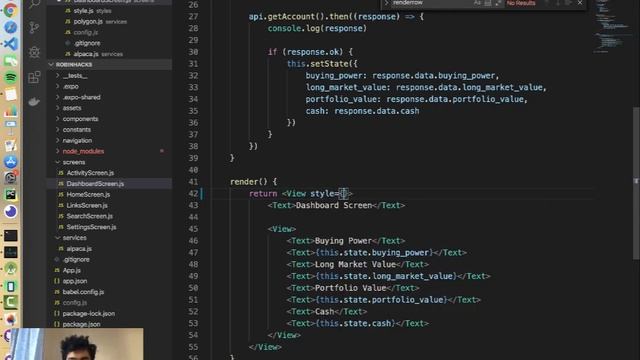Open alpaca.js under the services folder
This screenshot has height=360, width=640.
point(110,249)
